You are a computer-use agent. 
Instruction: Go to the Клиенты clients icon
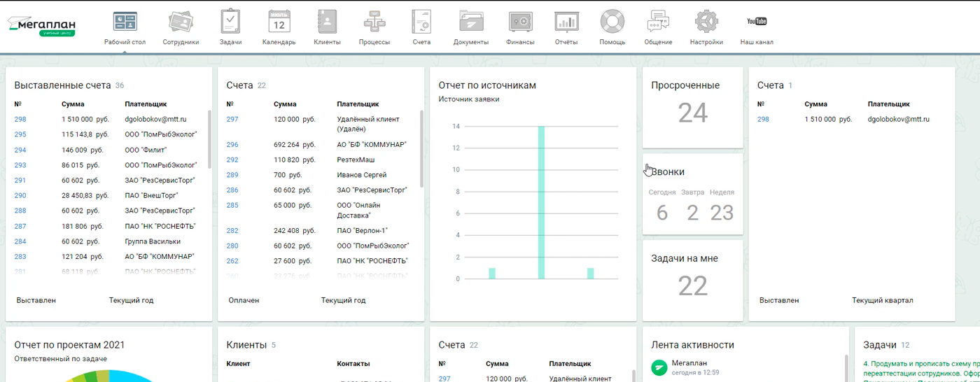point(327,22)
